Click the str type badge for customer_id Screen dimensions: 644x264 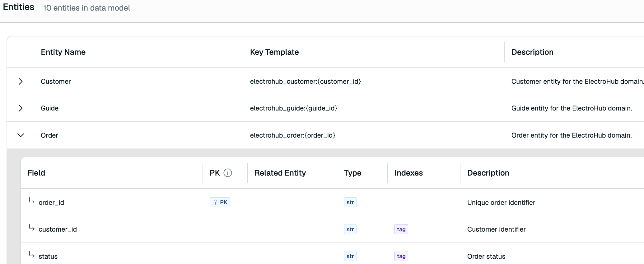[350, 229]
